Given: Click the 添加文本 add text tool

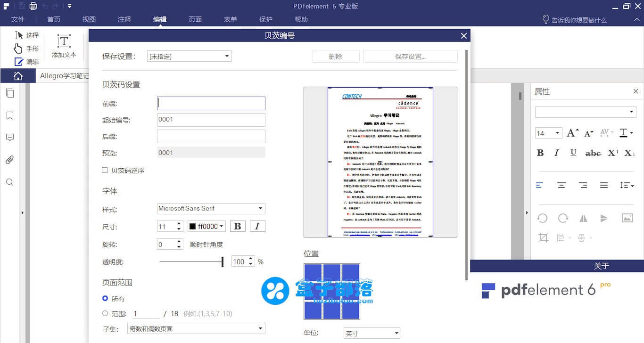Looking at the screenshot, I should click(x=64, y=46).
